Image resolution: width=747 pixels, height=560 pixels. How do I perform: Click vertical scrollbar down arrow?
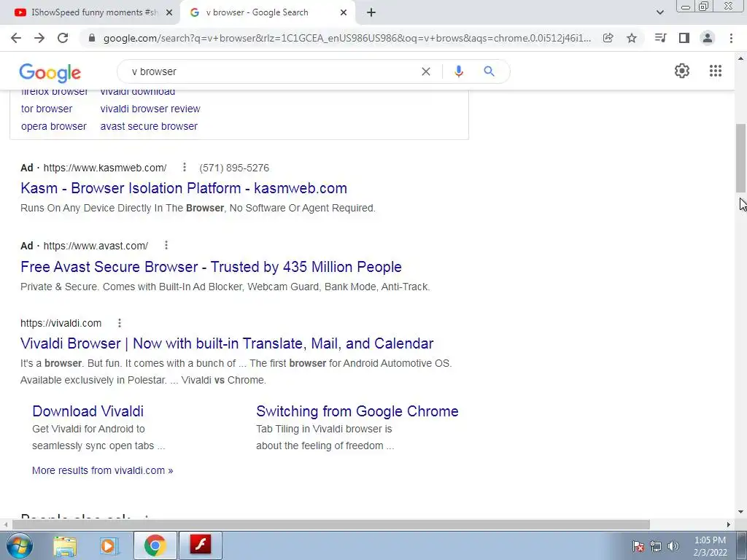tap(741, 513)
